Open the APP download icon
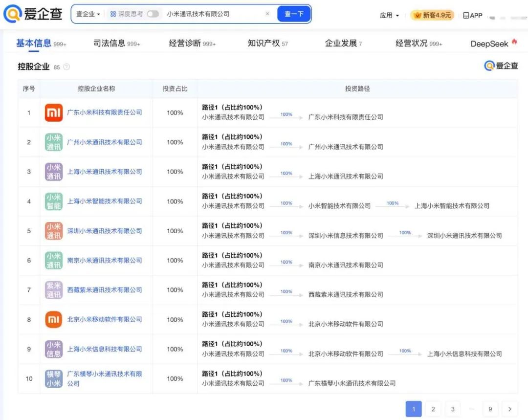The width and height of the screenshot is (528, 420). coord(472,15)
